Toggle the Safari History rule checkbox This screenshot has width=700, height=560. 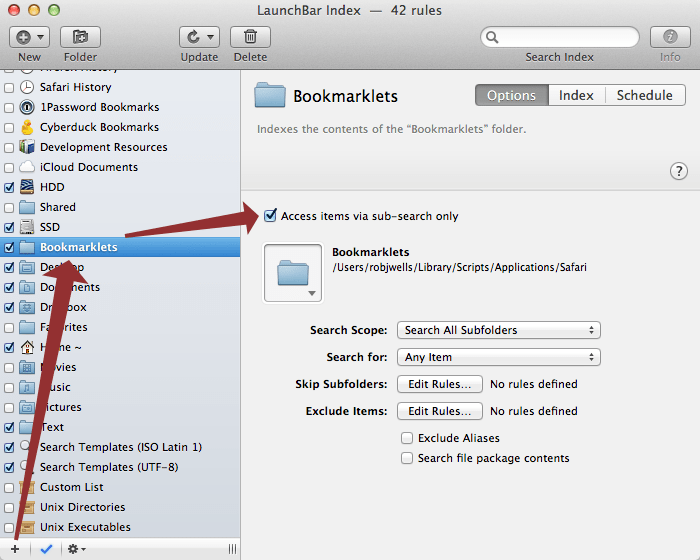(x=9, y=88)
